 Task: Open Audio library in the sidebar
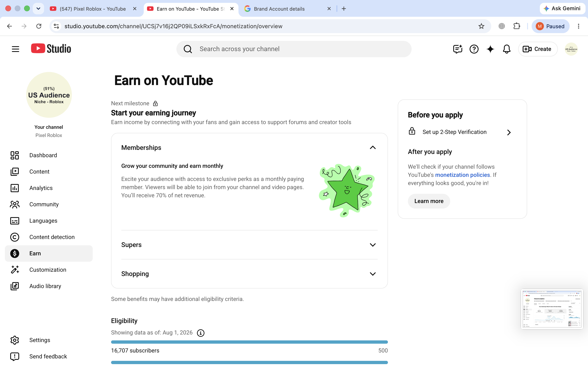(x=49, y=286)
